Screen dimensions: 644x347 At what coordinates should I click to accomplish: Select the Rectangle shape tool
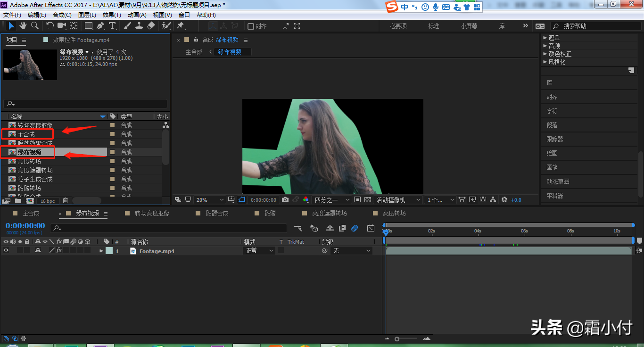[x=89, y=26]
